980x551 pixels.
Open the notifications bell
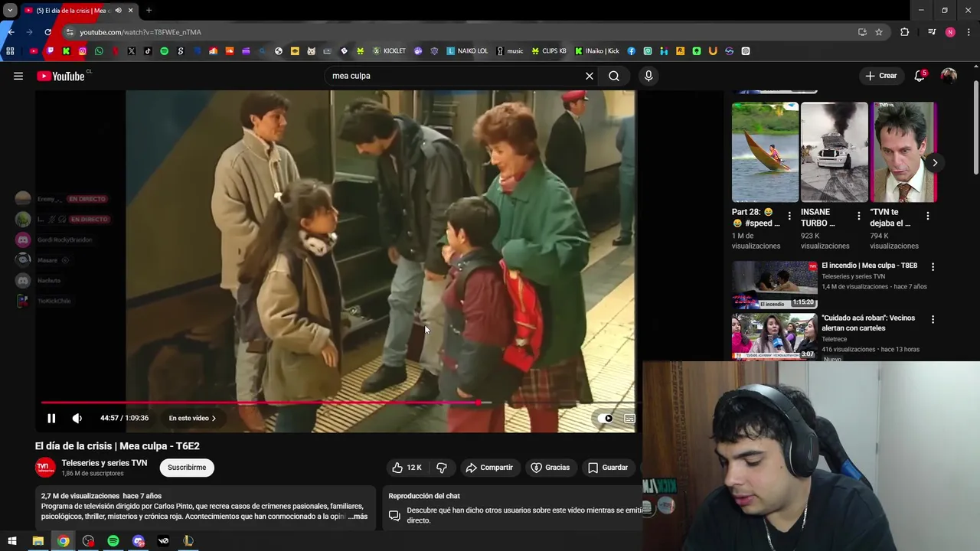(x=920, y=76)
